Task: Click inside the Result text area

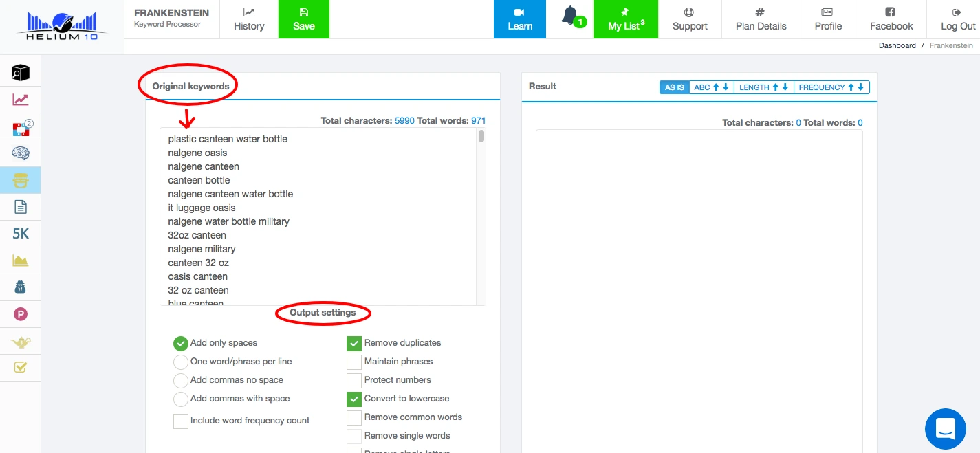Action: pos(699,291)
